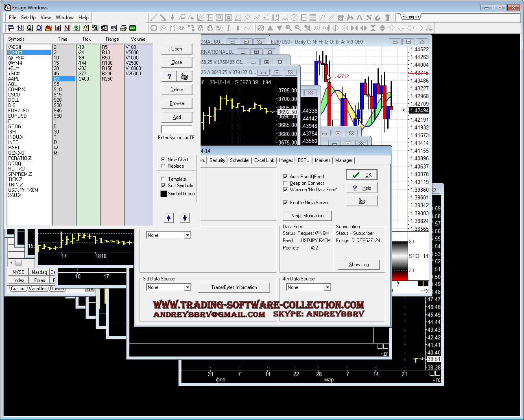Select the Replace radio button
The image size is (524, 420).
point(164,166)
